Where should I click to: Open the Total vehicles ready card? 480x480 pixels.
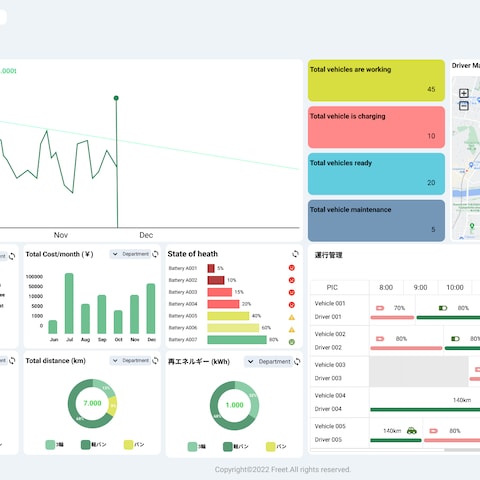376,174
